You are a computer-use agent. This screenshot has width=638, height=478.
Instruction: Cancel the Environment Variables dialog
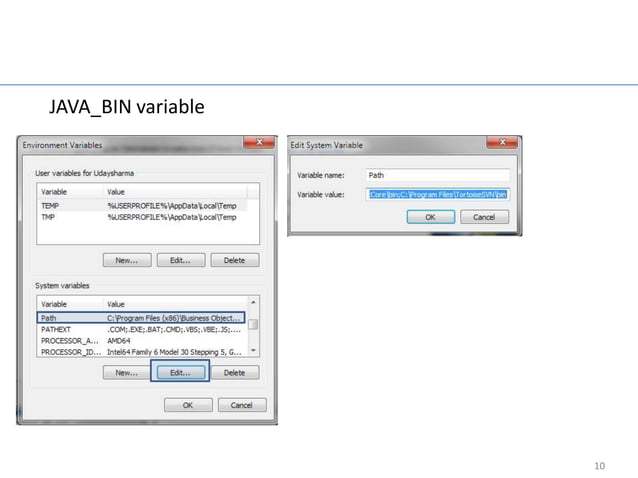coord(242,405)
